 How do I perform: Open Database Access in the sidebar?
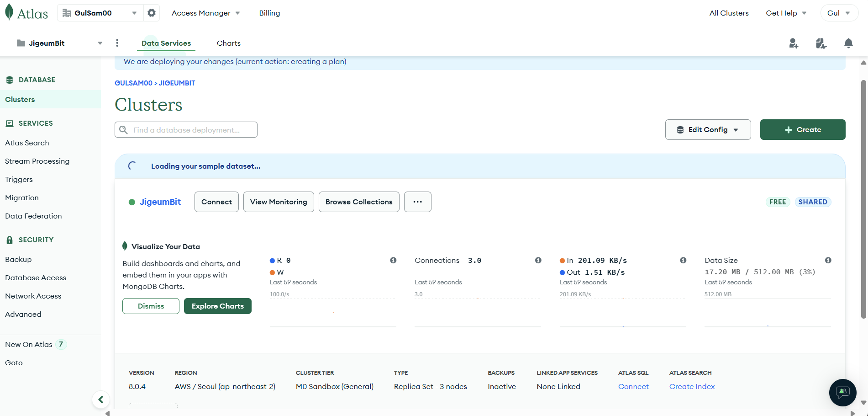click(36, 277)
